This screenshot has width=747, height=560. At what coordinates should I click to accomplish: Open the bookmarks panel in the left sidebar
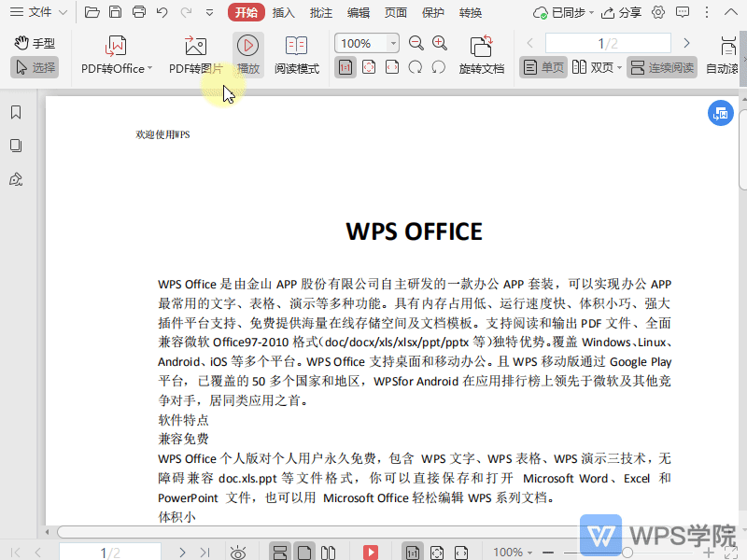click(x=14, y=113)
